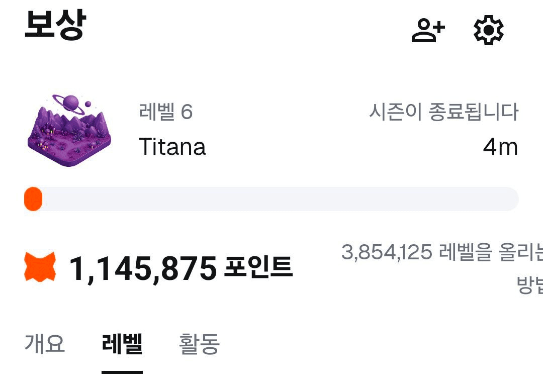The height and width of the screenshot is (392, 543).
Task: Switch to the 개요 tab
Action: pos(45,344)
